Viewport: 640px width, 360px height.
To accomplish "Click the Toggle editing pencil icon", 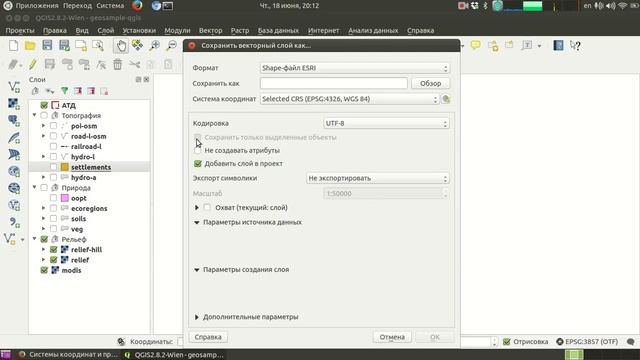I will [x=33, y=64].
